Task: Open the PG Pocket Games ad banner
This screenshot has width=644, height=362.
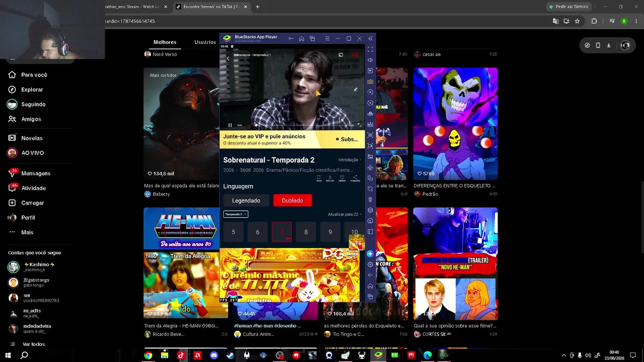Action: coord(290,275)
